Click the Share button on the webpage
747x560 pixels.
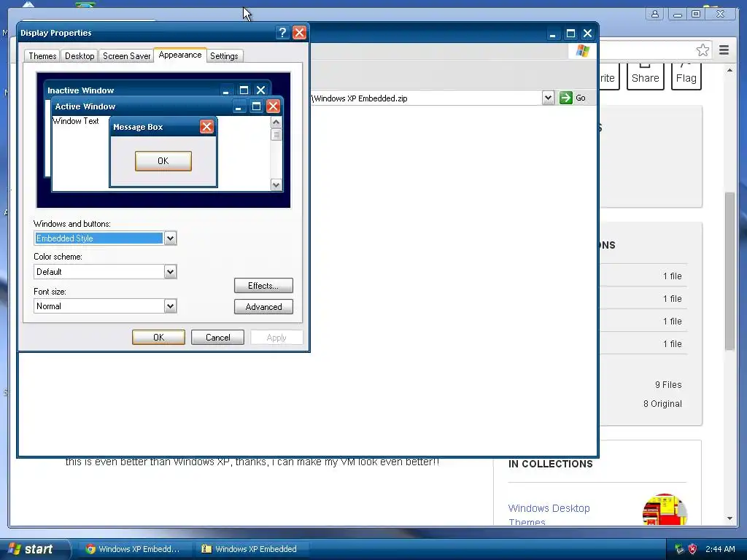point(645,76)
